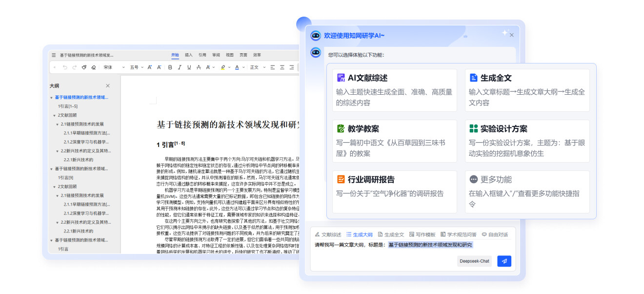Click the robot avatar beside 您可以选择体验以下功能
The width and height of the screenshot is (644, 294).
316,52
